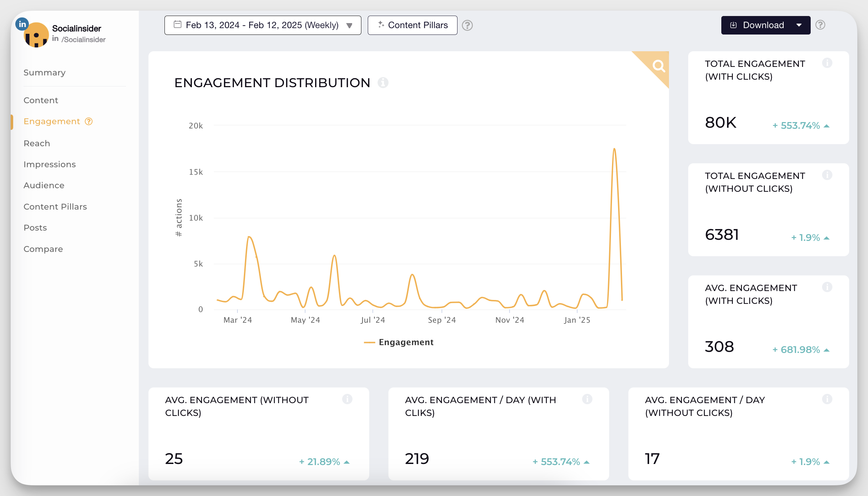Image resolution: width=868 pixels, height=496 pixels.
Task: Click the Download button
Action: click(766, 25)
